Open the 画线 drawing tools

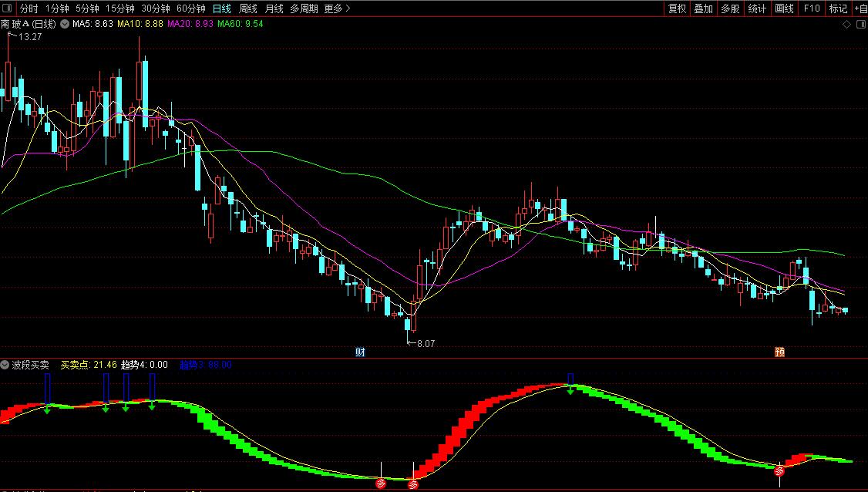(x=784, y=8)
